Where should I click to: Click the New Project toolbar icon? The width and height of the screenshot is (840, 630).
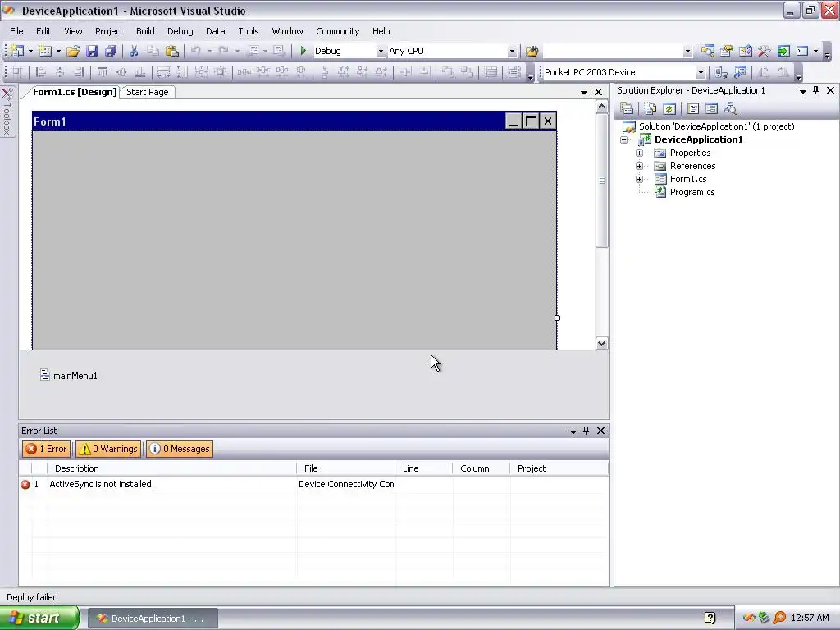[17, 51]
